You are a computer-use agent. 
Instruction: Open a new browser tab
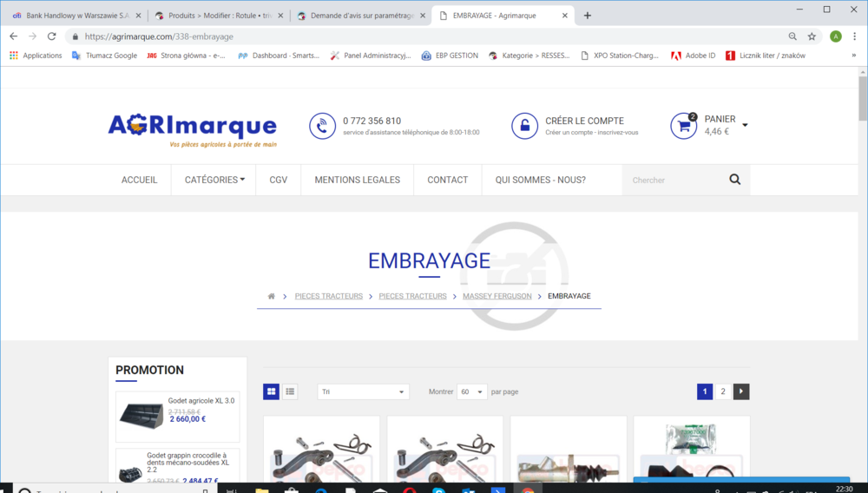(588, 16)
